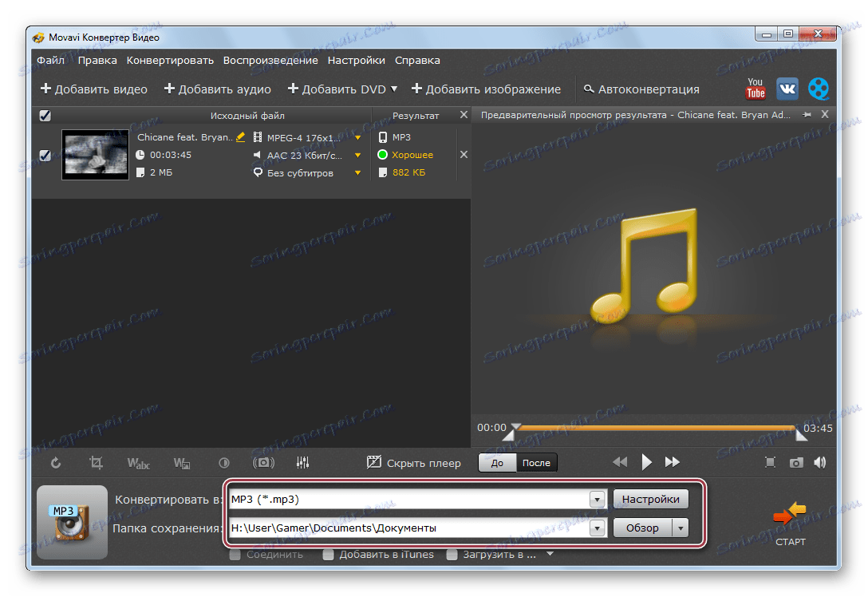868x597 pixels.
Task: Click the Обзор browse button
Action: pyautogui.click(x=643, y=528)
